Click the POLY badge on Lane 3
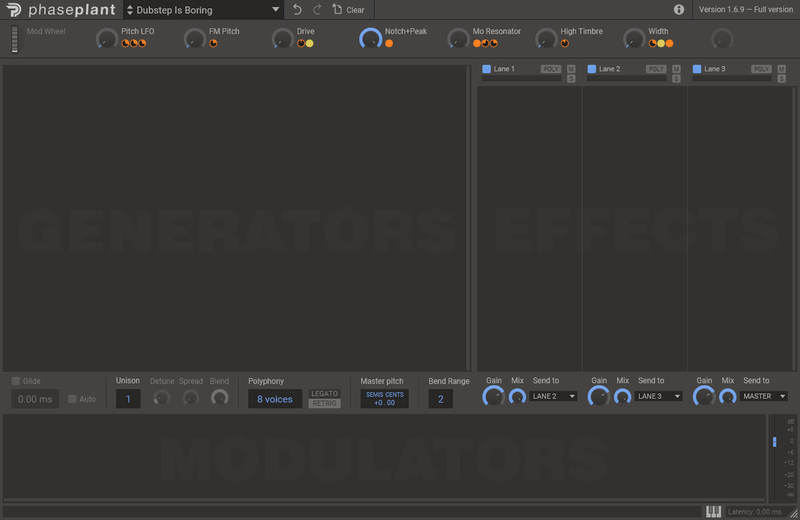The image size is (800, 520). click(761, 69)
